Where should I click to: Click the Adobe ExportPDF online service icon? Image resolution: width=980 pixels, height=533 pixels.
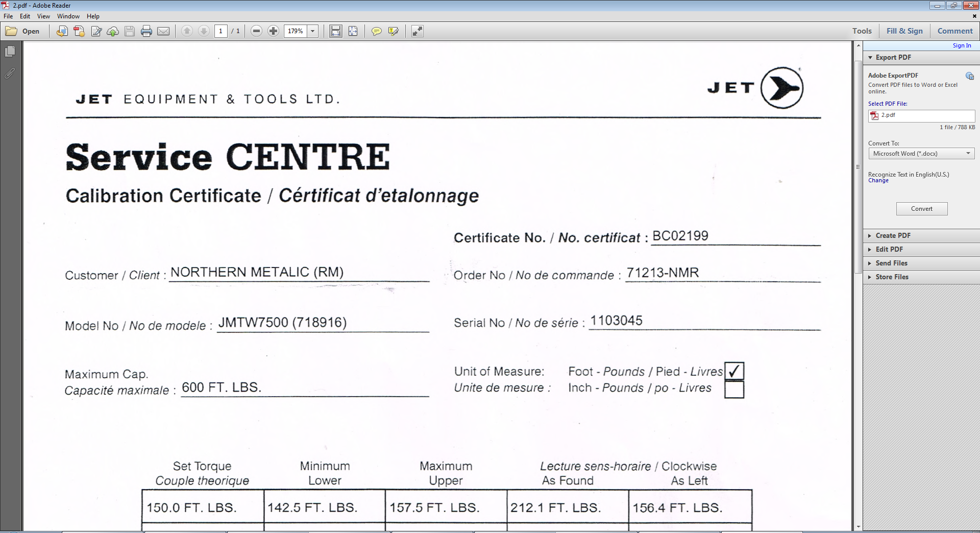pyautogui.click(x=970, y=76)
